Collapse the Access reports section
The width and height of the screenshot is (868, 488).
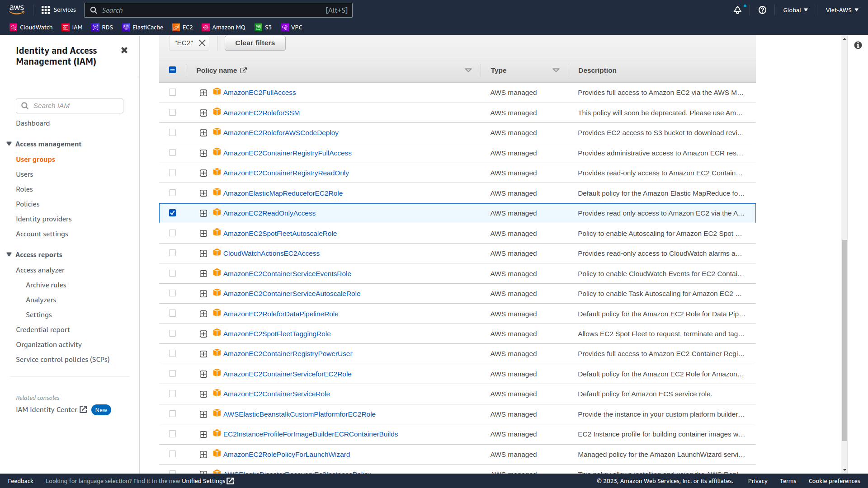pos(9,254)
